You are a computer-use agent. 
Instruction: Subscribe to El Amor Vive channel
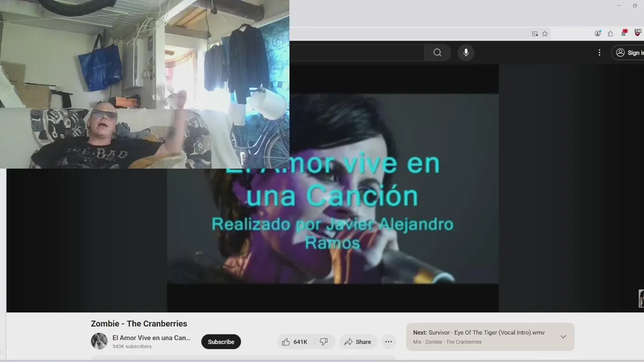coord(221,342)
